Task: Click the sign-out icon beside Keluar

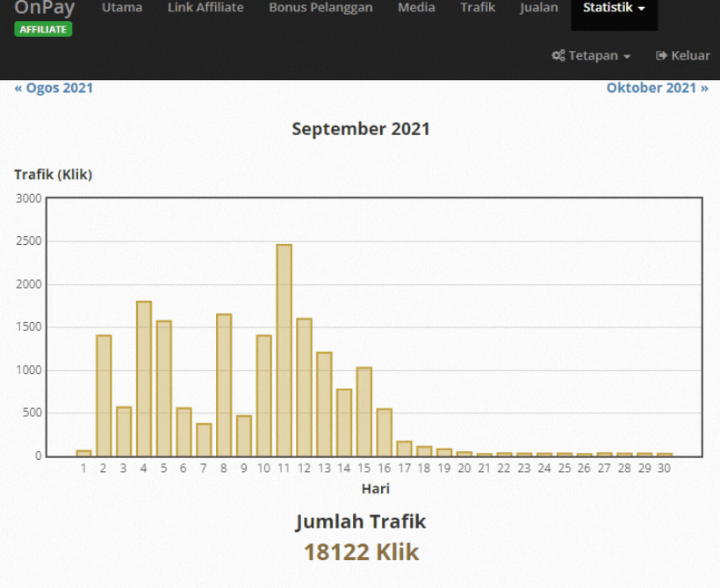Action: click(x=662, y=55)
